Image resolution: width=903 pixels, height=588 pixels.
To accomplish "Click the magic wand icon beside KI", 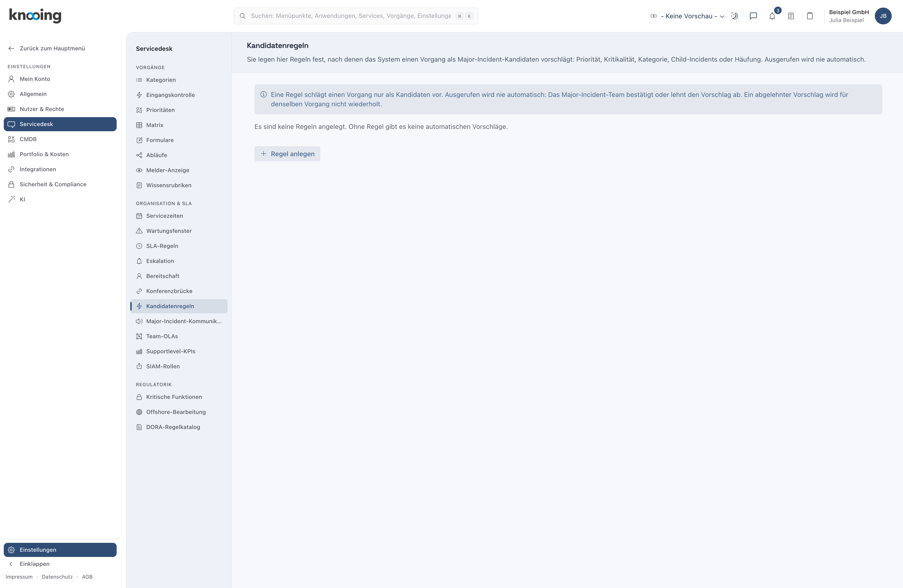I will [11, 199].
